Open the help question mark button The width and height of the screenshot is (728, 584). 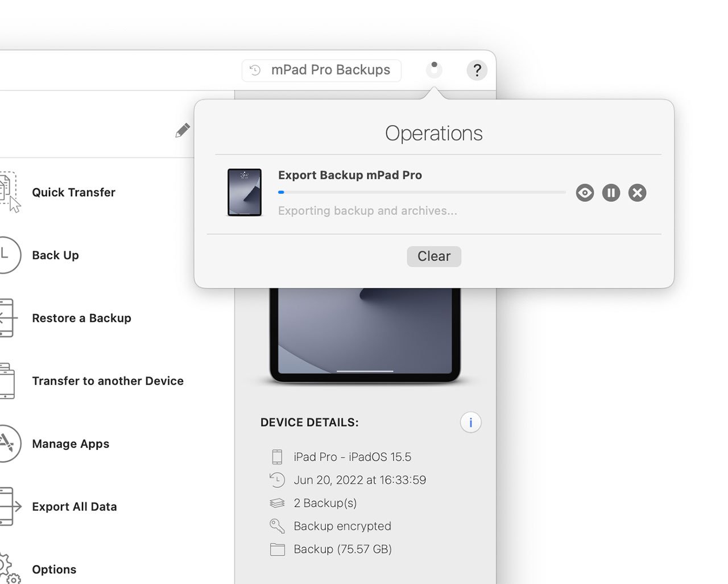pos(477,71)
